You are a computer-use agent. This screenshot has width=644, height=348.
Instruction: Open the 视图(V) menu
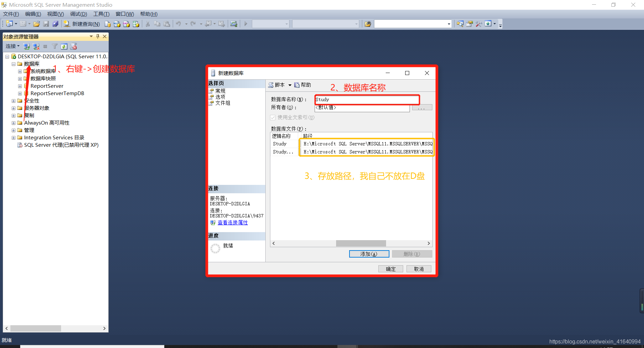pos(55,14)
